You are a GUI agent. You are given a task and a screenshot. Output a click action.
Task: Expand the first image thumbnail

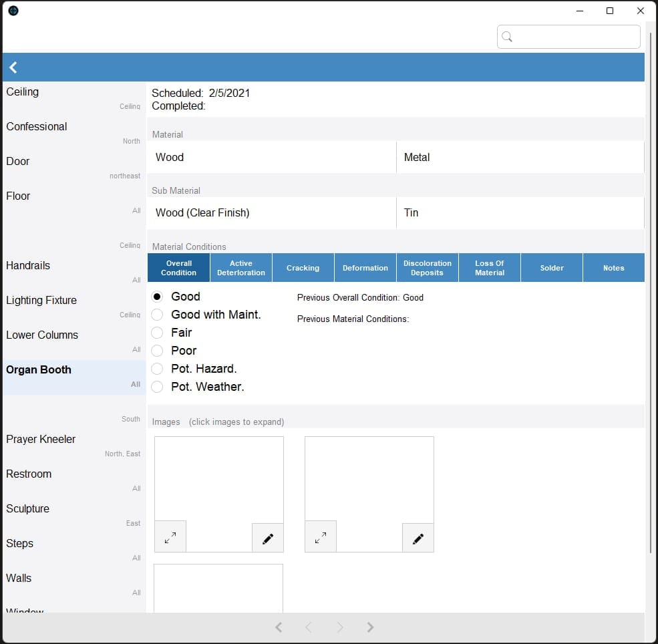click(x=170, y=537)
